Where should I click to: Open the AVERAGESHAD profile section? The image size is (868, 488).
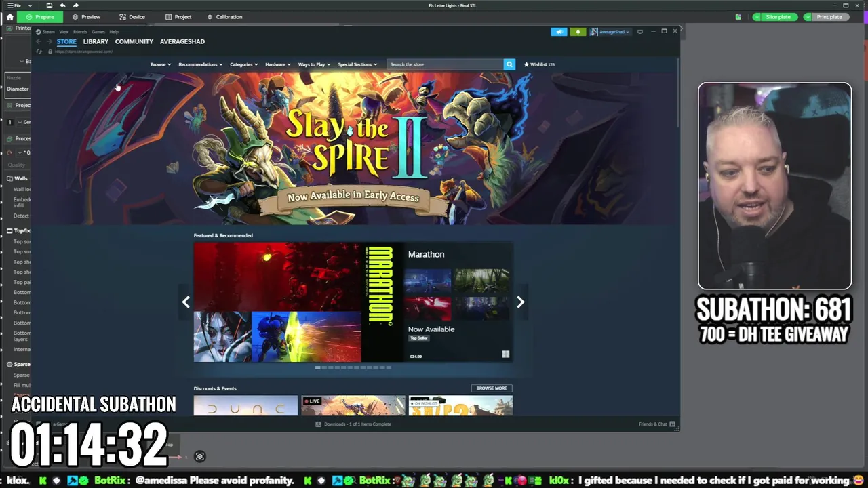point(182,41)
